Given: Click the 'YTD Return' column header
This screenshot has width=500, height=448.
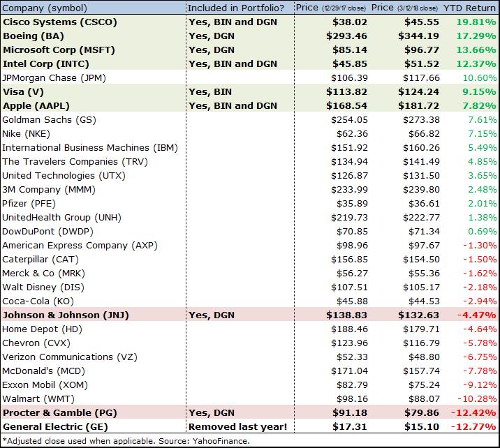Looking at the screenshot, I should [469, 8].
